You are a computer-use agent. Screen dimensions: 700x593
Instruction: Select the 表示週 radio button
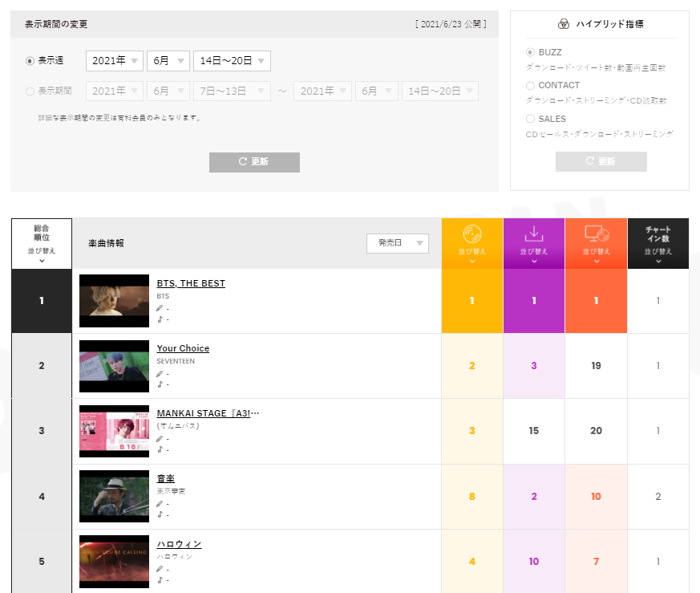tap(30, 61)
